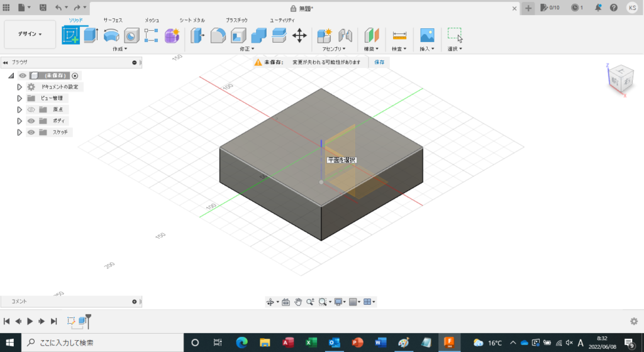Click the extrude feature in timeline
The width and height of the screenshot is (644, 352).
pos(82,321)
